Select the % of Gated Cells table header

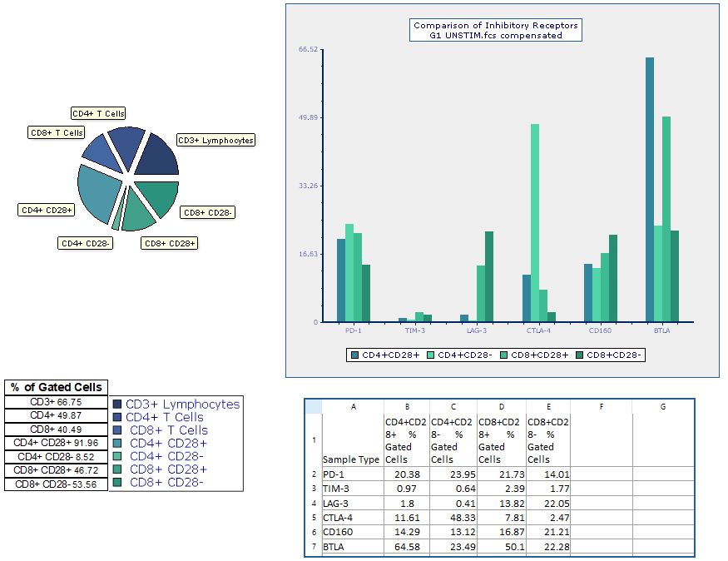coord(57,387)
